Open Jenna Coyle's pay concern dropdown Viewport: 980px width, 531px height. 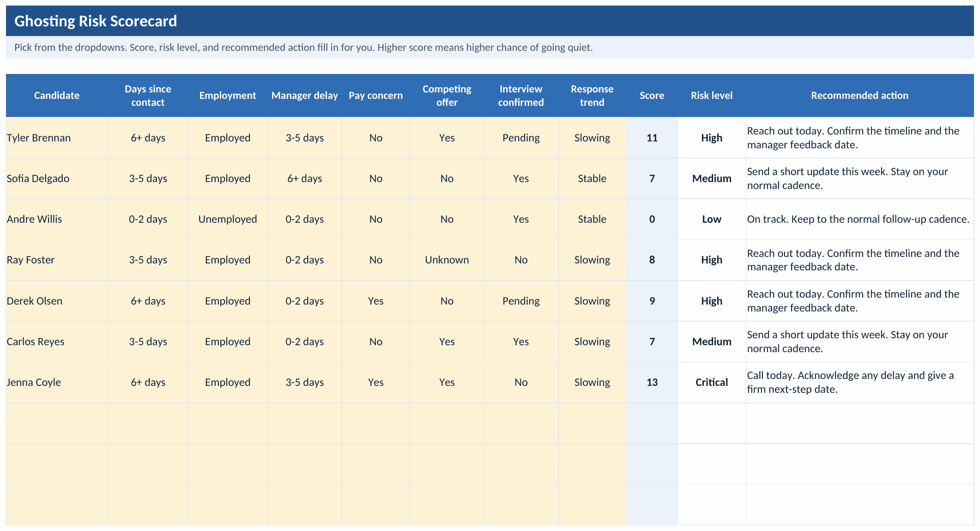[376, 382]
